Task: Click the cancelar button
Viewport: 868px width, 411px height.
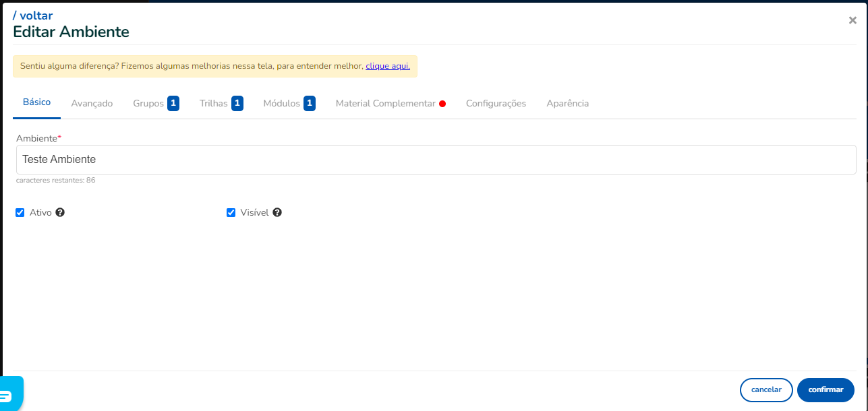Action: [766, 389]
